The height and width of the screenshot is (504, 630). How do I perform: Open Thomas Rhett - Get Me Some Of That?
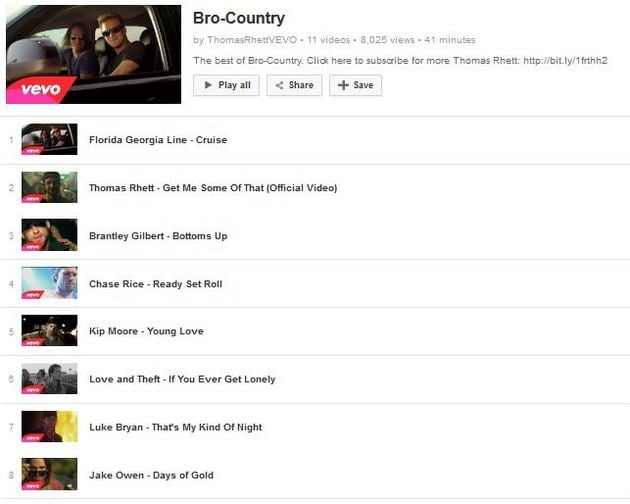point(213,188)
